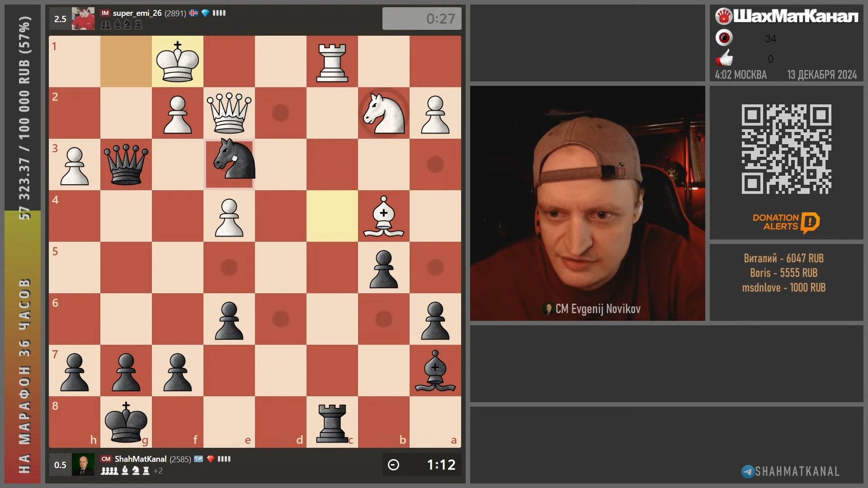Click the red gem badge beside ShahMatKanal

[x=211, y=459]
